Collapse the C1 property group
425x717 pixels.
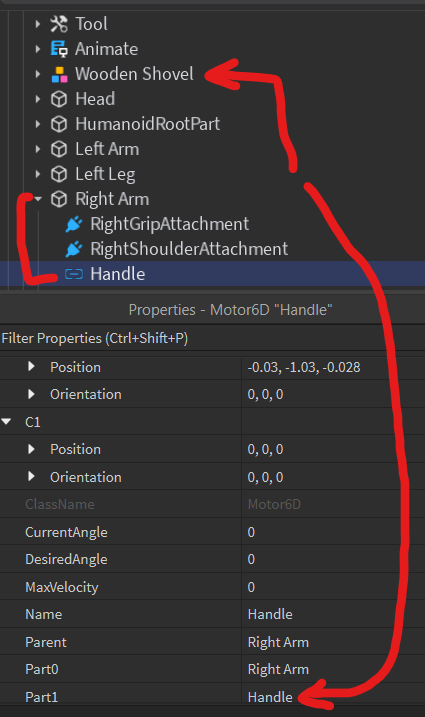(x=6, y=422)
